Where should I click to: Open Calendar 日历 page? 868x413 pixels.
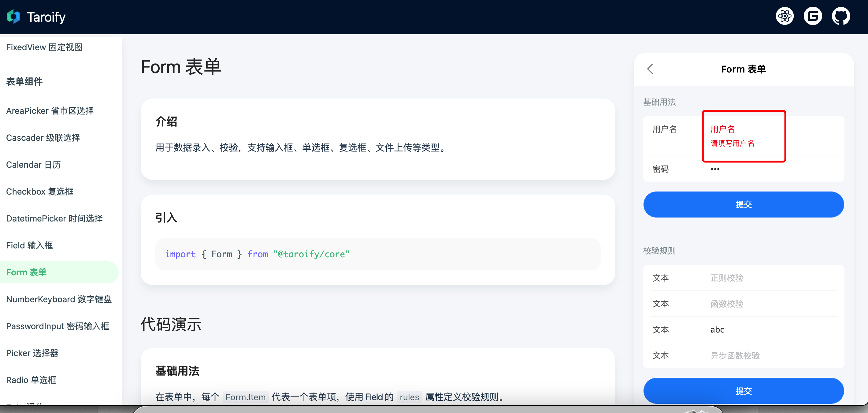click(x=33, y=165)
